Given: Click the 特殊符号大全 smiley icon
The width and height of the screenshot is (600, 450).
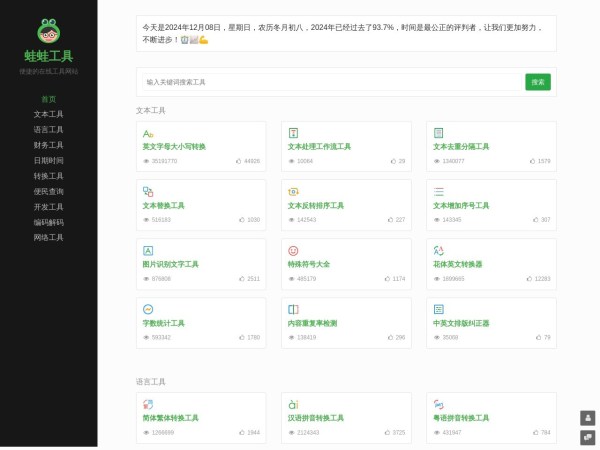Looking at the screenshot, I should click(293, 250).
